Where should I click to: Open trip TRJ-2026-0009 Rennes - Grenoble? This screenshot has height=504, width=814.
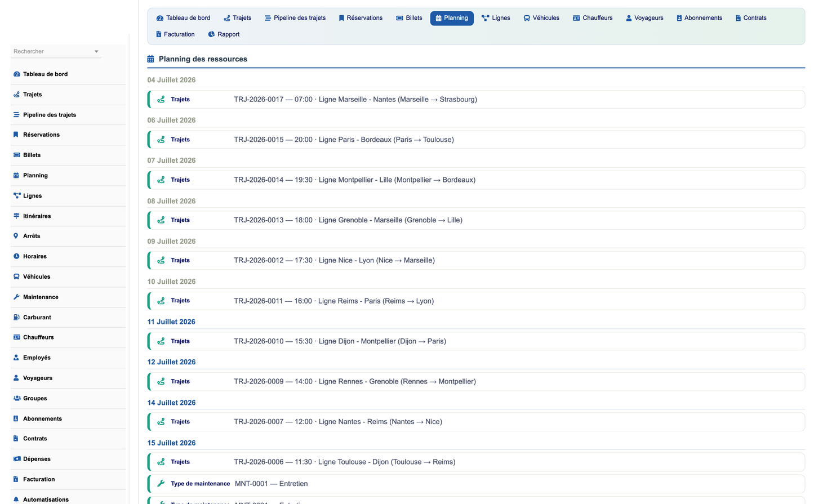point(476,381)
